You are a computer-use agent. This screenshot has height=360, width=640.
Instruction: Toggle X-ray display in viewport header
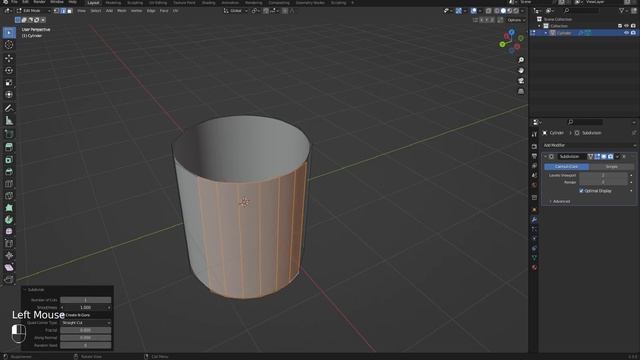[489, 11]
